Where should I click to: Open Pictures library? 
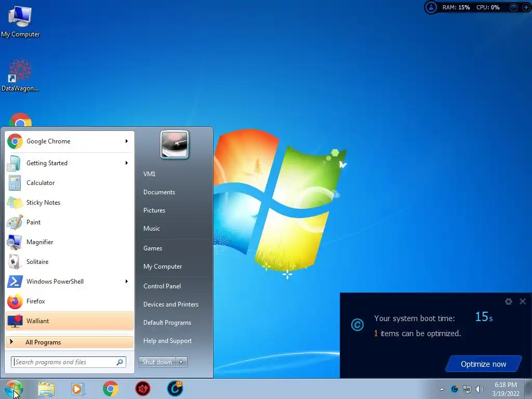coord(154,210)
